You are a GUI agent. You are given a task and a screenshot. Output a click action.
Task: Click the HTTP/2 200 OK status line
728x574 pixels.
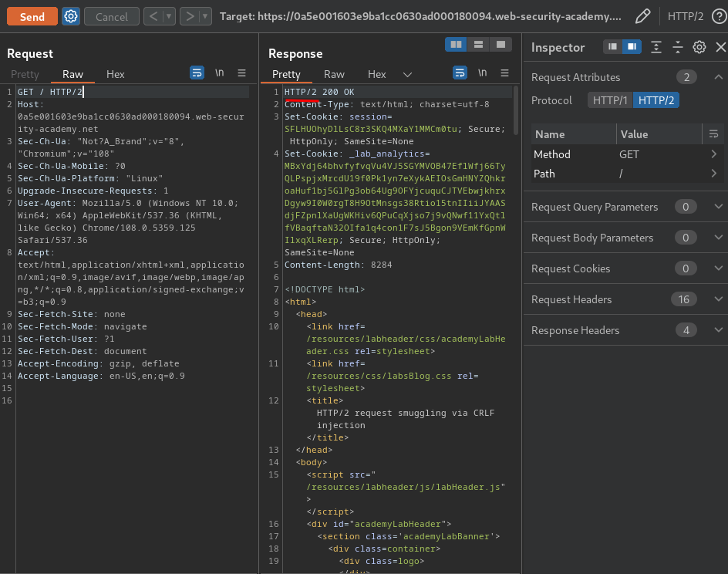pyautogui.click(x=319, y=92)
